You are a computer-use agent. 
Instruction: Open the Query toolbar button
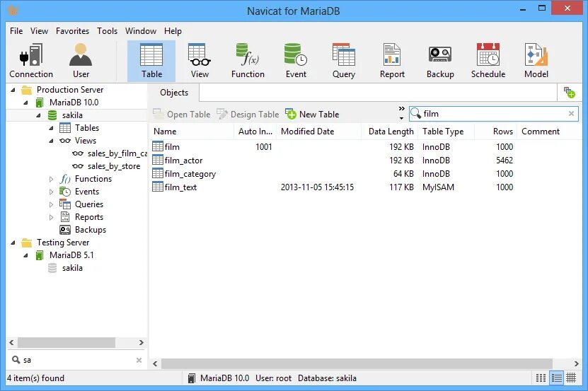[x=344, y=61]
